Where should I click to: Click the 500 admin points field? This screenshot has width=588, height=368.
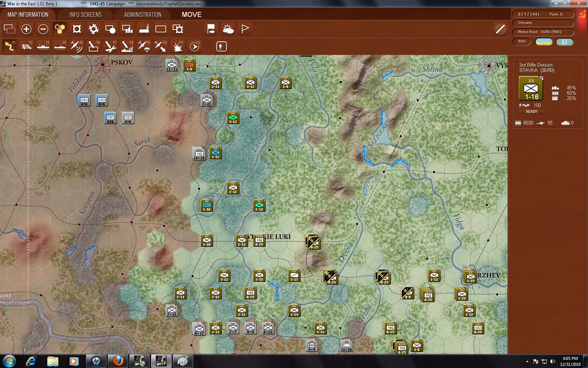point(522,41)
